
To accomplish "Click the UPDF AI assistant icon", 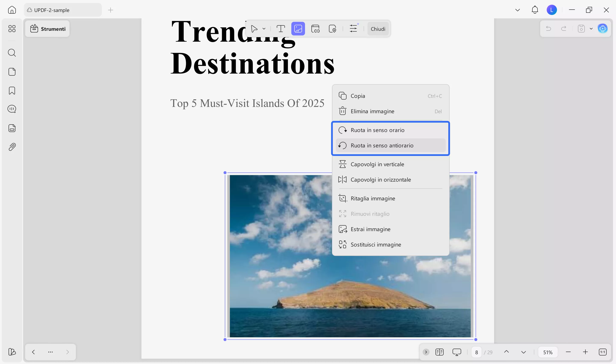I will click(x=603, y=29).
